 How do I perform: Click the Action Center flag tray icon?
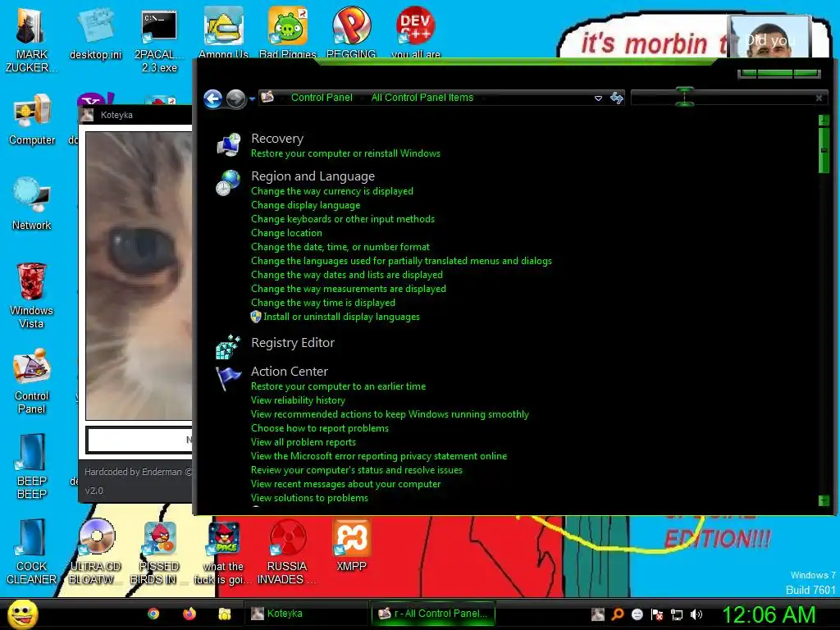click(657, 614)
